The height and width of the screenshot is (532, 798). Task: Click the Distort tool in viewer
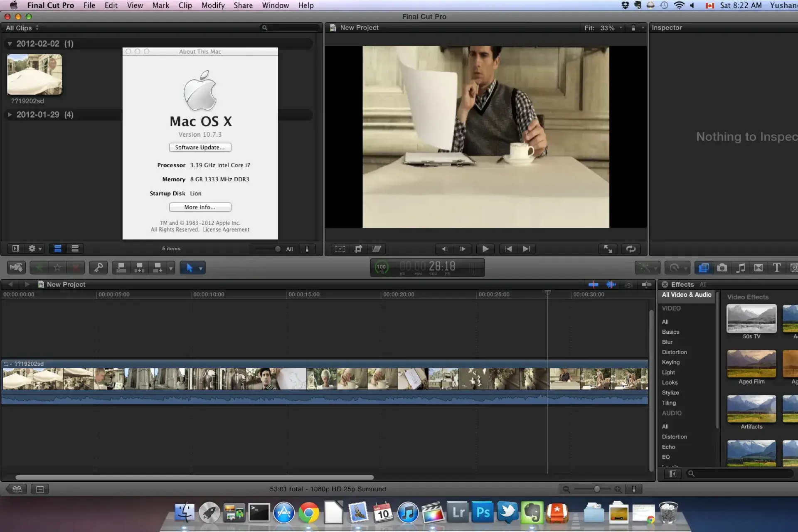(x=377, y=249)
